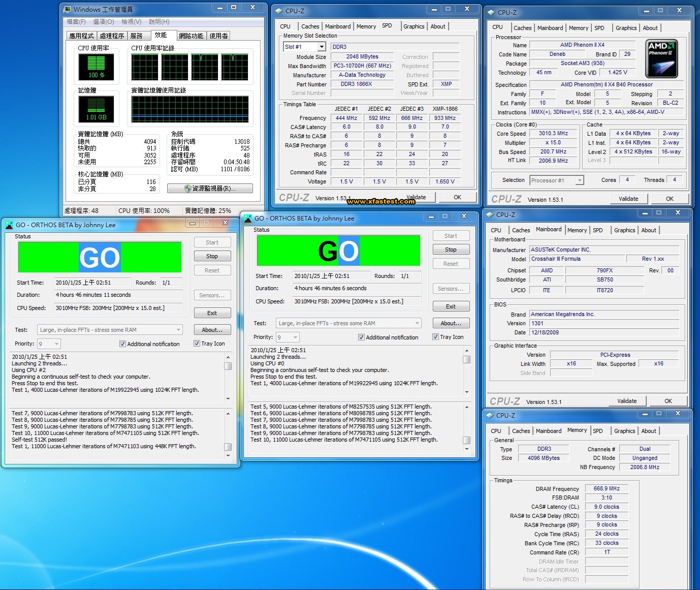Click the motherboard Model field Crosshair III Formula
700x590 pixels.
[577, 259]
